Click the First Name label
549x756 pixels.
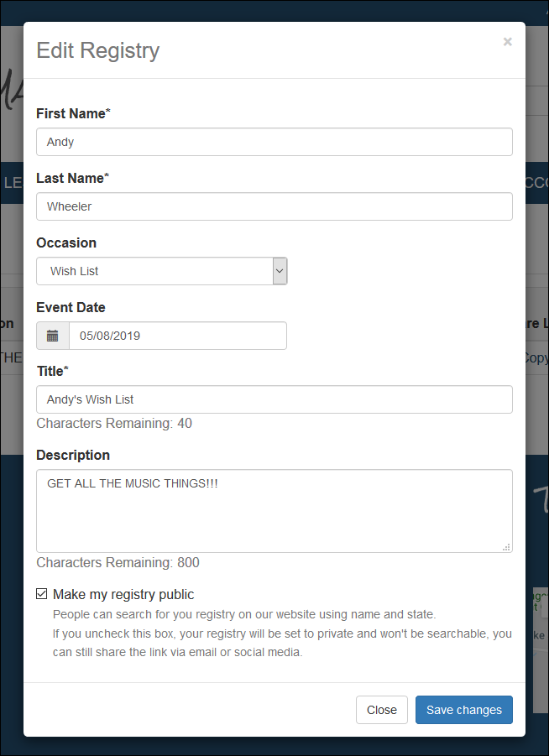pos(73,113)
